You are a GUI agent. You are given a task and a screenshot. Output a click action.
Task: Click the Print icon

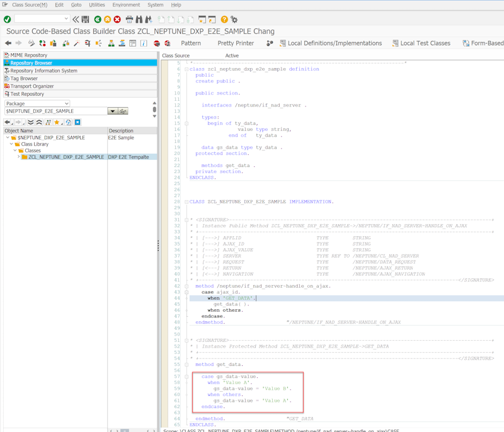coord(129,20)
